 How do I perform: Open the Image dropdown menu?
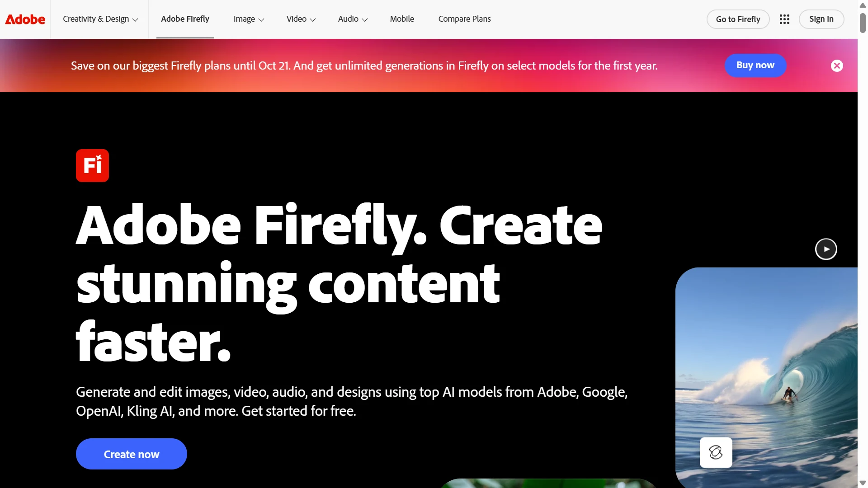[249, 19]
